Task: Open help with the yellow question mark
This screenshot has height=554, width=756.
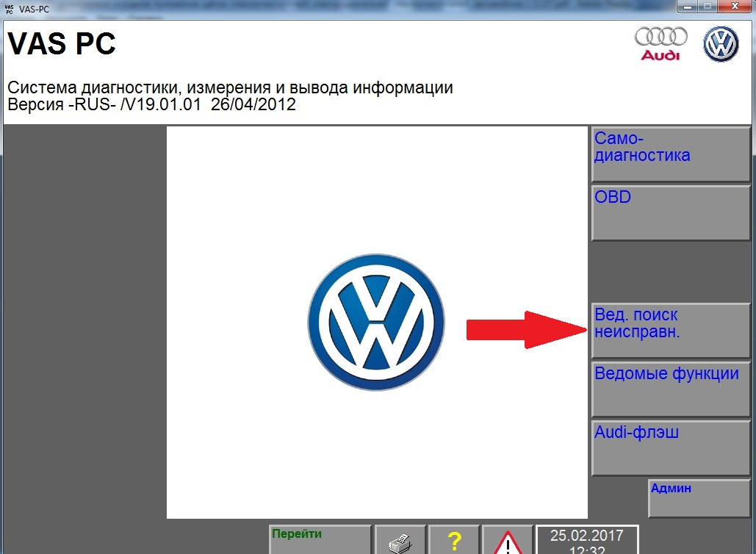Action: [454, 539]
